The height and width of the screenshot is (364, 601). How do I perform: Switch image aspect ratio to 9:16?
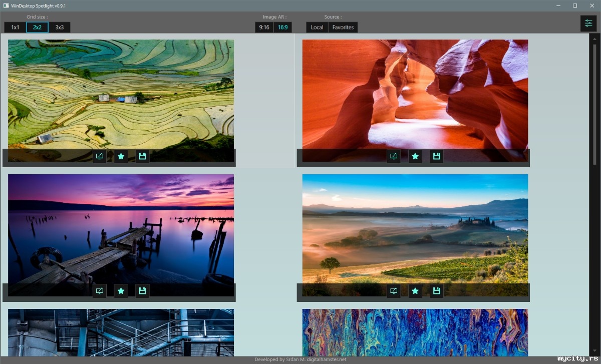pyautogui.click(x=264, y=28)
